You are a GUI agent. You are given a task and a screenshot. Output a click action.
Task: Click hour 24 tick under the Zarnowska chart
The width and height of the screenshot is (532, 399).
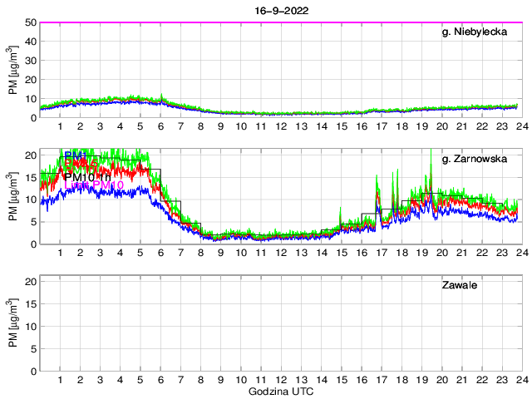521,252
